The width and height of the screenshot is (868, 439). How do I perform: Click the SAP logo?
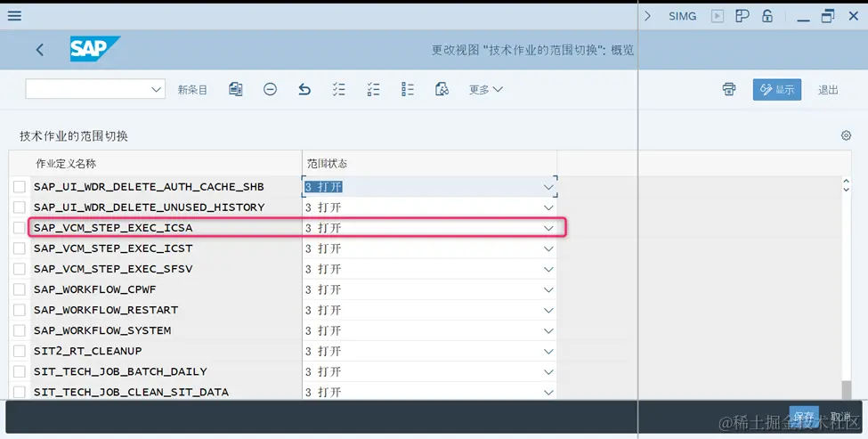pyautogui.click(x=94, y=49)
